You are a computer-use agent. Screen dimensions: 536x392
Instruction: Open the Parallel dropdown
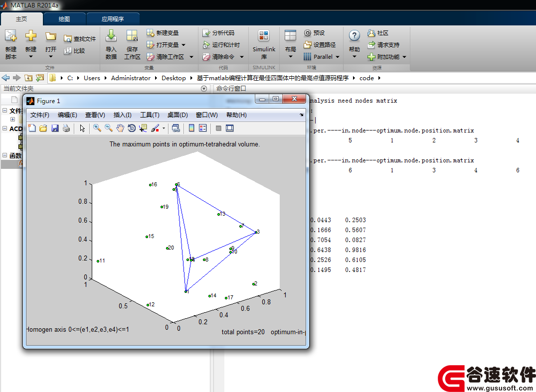coord(321,57)
